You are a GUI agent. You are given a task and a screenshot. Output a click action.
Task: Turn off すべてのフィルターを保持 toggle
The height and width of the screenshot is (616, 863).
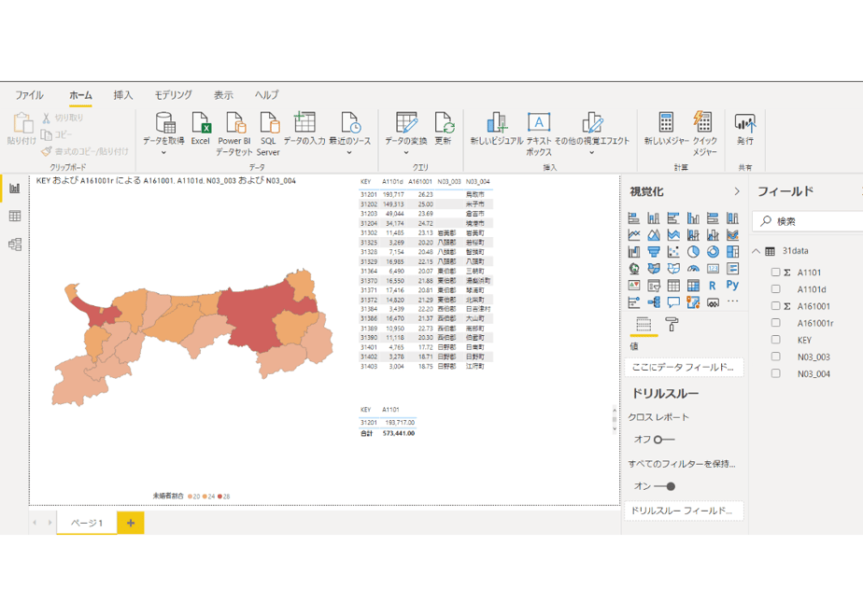[664, 486]
